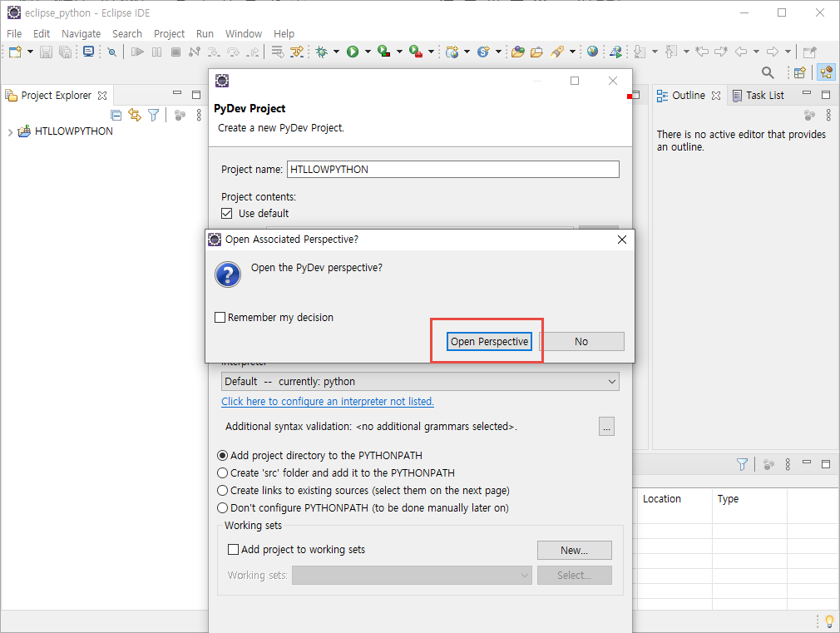Select Add project directory to the PYTHONPATH
The image size is (840, 633).
click(x=222, y=456)
